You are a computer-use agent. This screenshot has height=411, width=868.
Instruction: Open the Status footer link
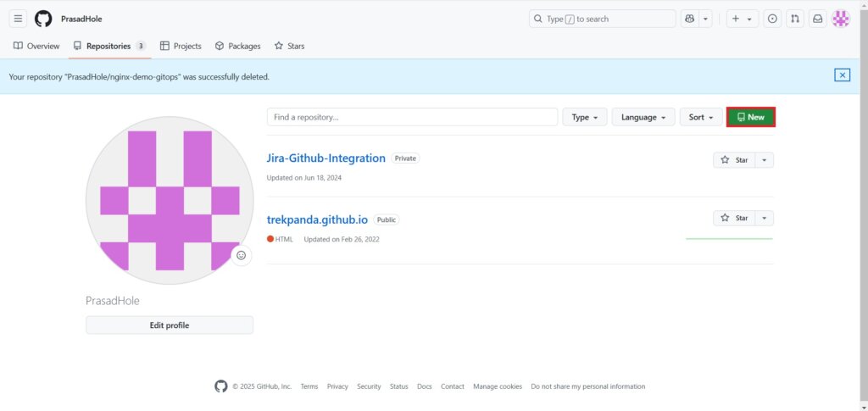(x=398, y=386)
